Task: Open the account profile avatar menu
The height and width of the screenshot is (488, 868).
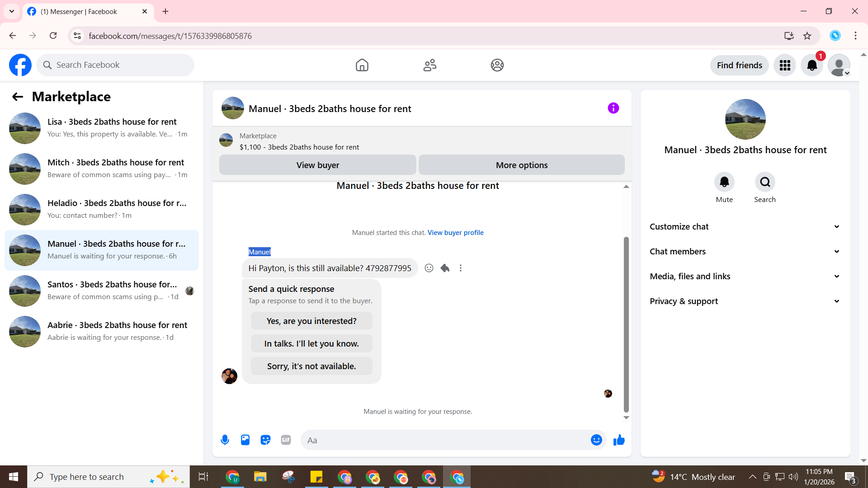Action: 839,66
